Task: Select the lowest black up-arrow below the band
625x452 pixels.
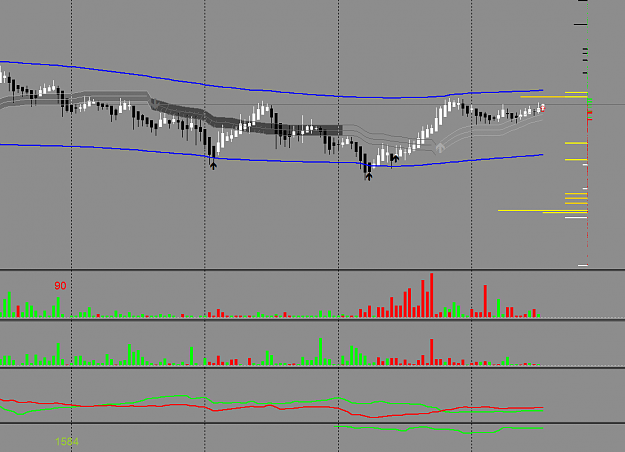Action: pyautogui.click(x=369, y=176)
